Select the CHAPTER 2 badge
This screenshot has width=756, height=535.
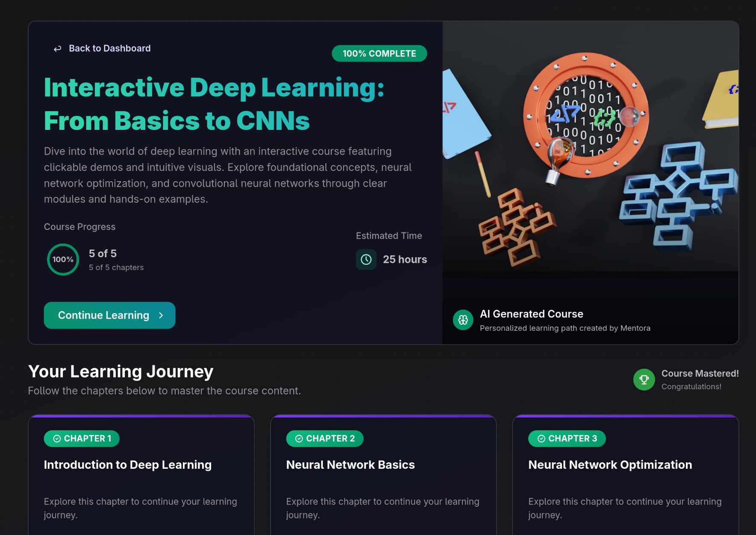[325, 439]
